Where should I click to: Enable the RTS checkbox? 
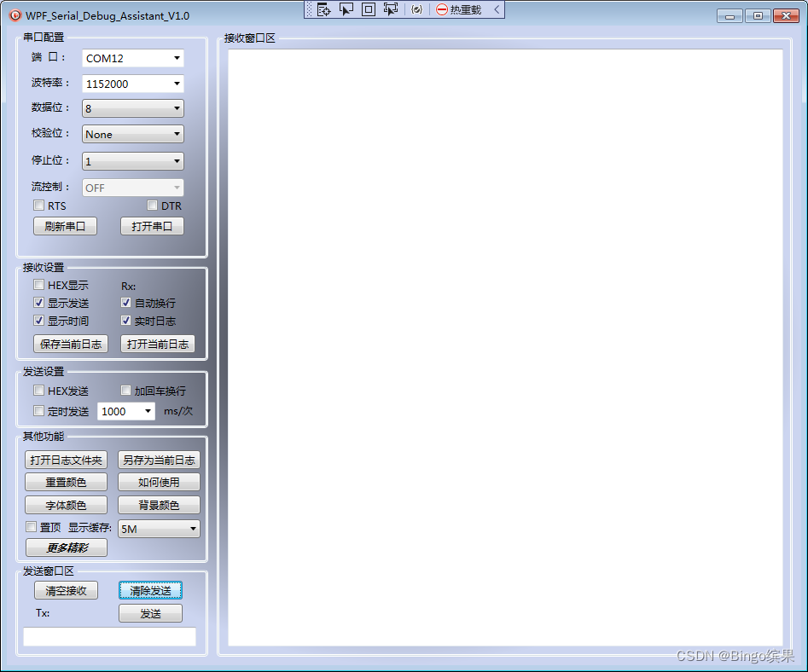(39, 206)
